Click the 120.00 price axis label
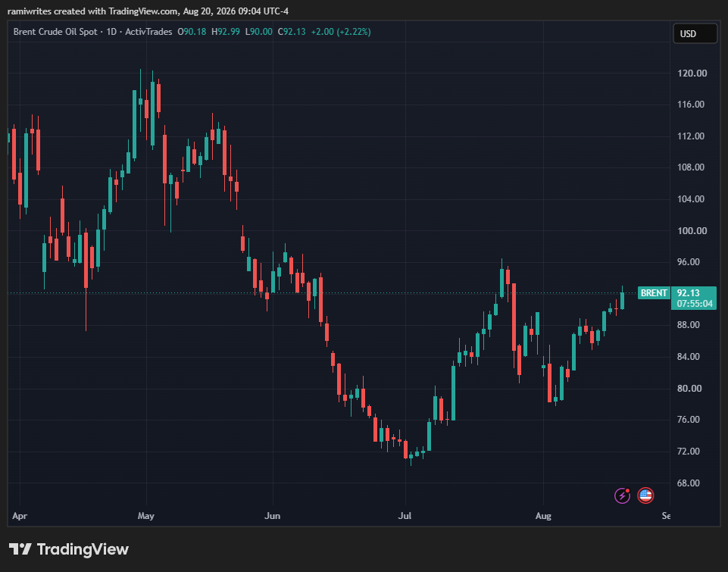This screenshot has height=572, width=728. tap(692, 73)
